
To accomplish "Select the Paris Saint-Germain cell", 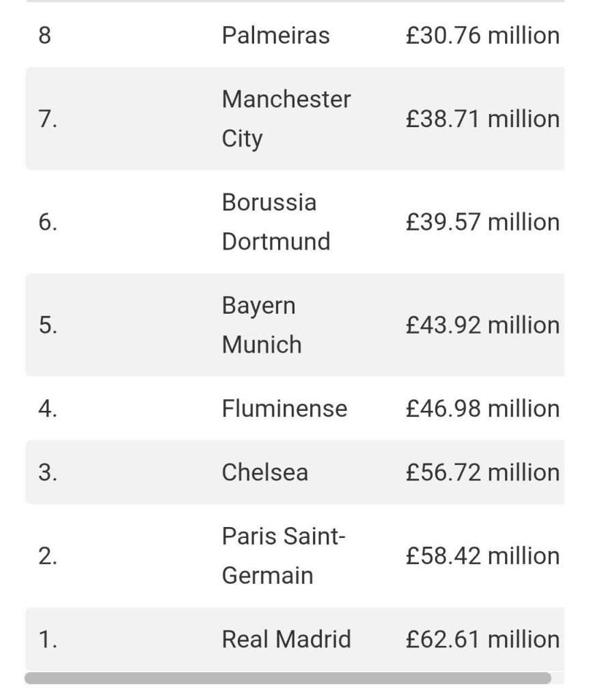I will (284, 556).
